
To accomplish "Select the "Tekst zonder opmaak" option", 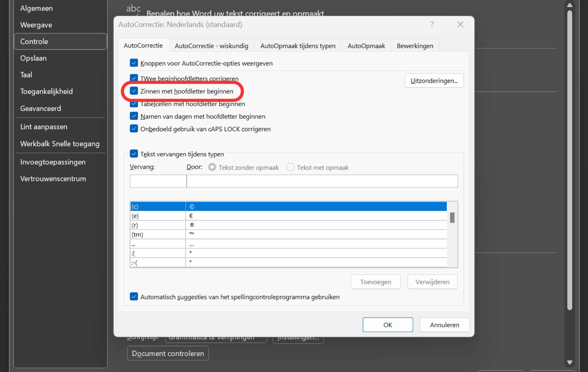I will point(212,167).
